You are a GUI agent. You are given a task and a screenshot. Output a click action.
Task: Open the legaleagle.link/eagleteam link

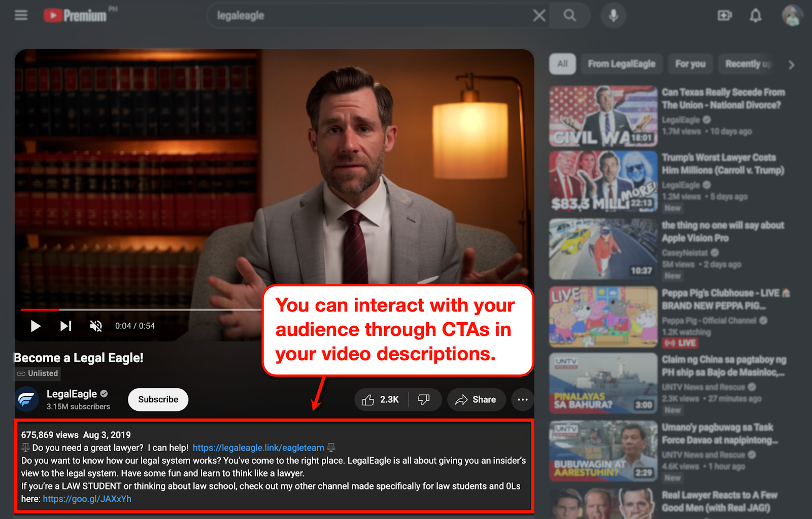258,447
